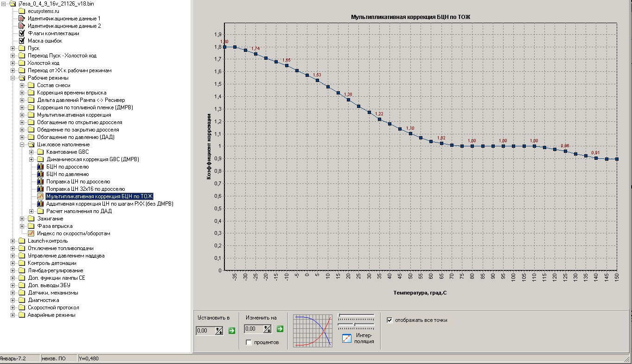Click the curve shape preview graph
The height and width of the screenshot is (364, 632).
tap(314, 331)
